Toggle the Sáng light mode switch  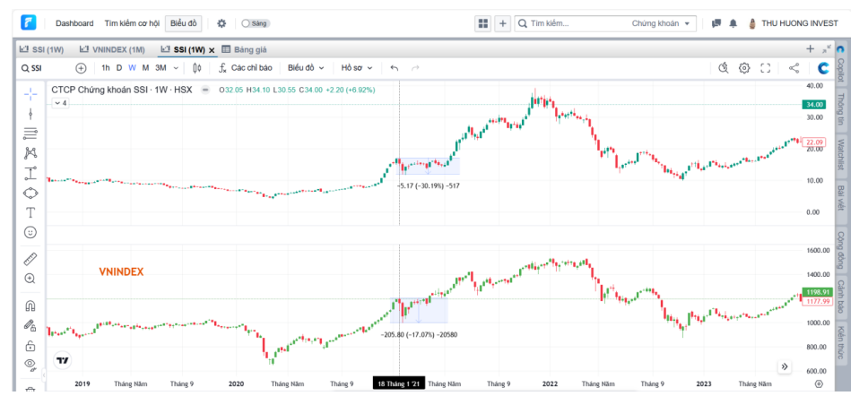click(256, 23)
